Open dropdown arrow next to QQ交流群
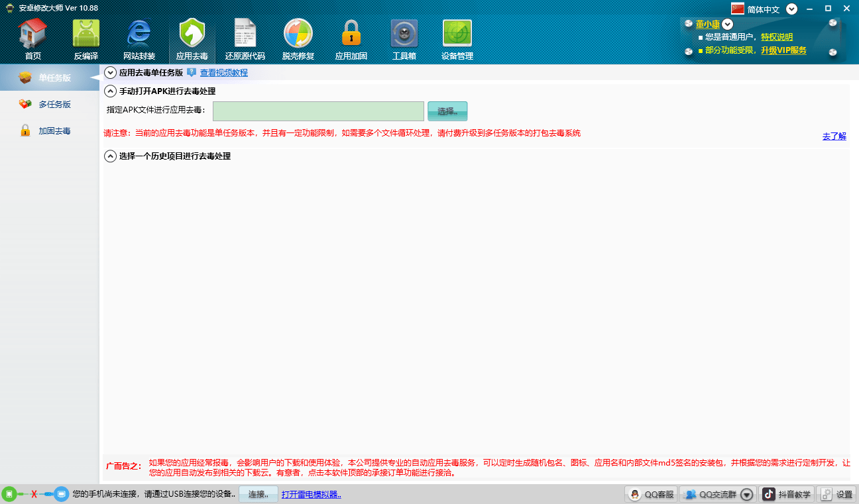Image resolution: width=859 pixels, height=504 pixels. tap(748, 494)
